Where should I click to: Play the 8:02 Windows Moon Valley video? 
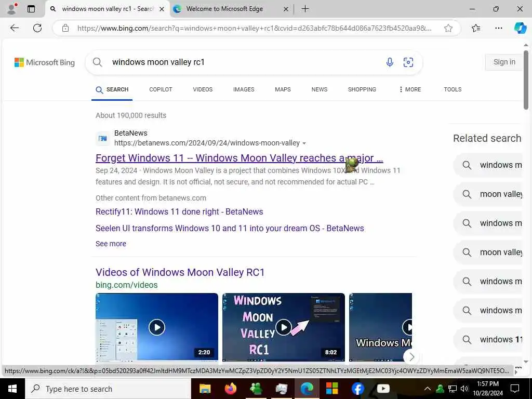click(283, 327)
